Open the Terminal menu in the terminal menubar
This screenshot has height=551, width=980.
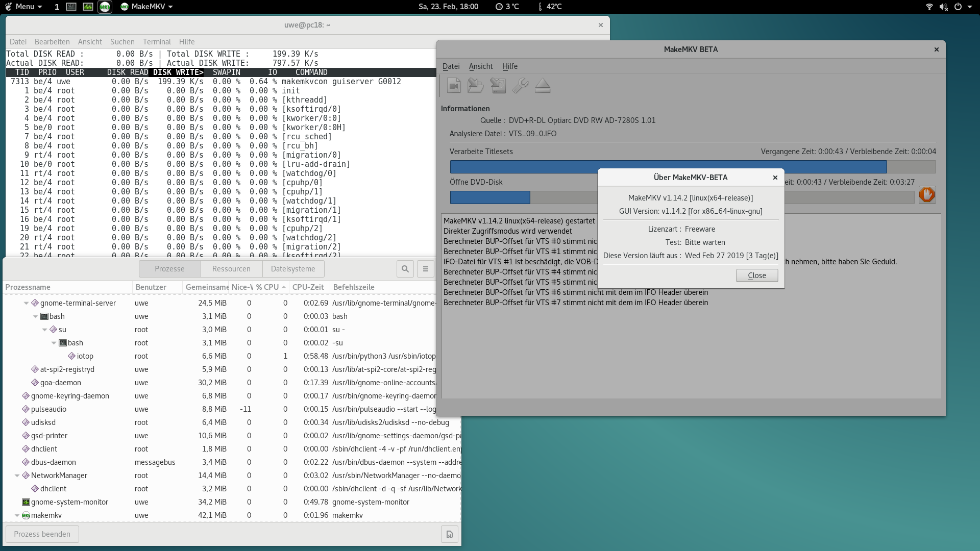click(x=157, y=42)
